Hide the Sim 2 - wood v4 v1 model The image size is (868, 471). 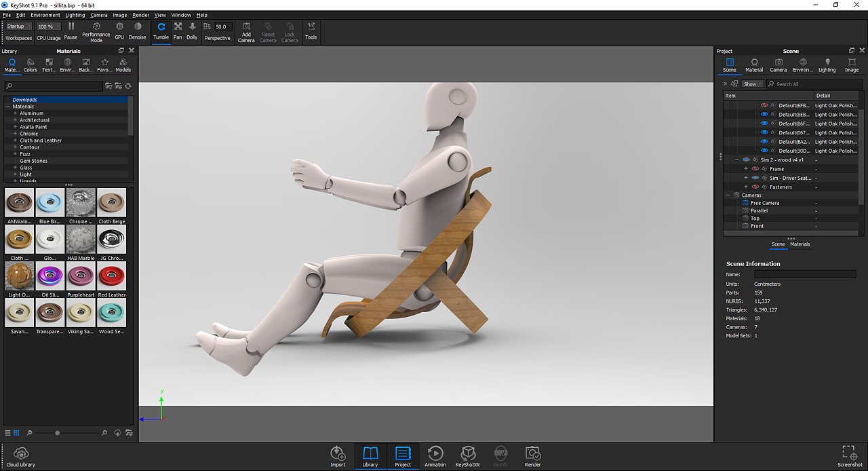pyautogui.click(x=746, y=160)
